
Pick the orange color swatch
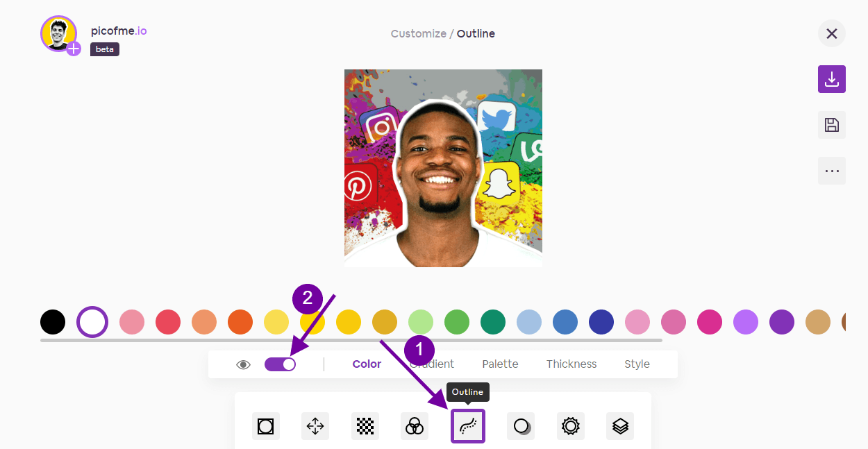(x=240, y=322)
